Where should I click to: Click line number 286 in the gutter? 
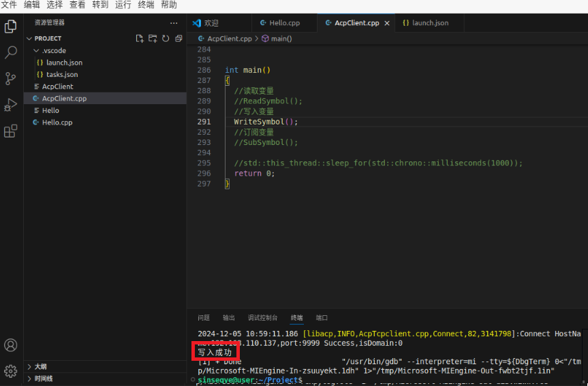click(204, 70)
